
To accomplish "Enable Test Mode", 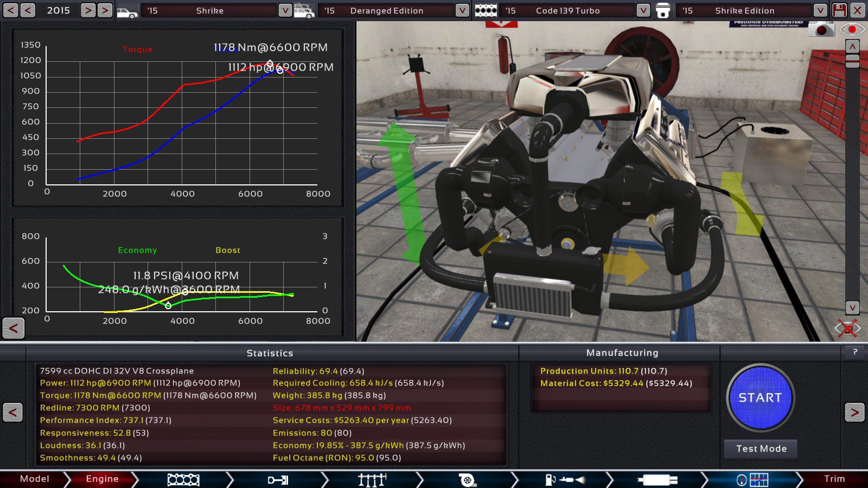I will click(x=761, y=448).
